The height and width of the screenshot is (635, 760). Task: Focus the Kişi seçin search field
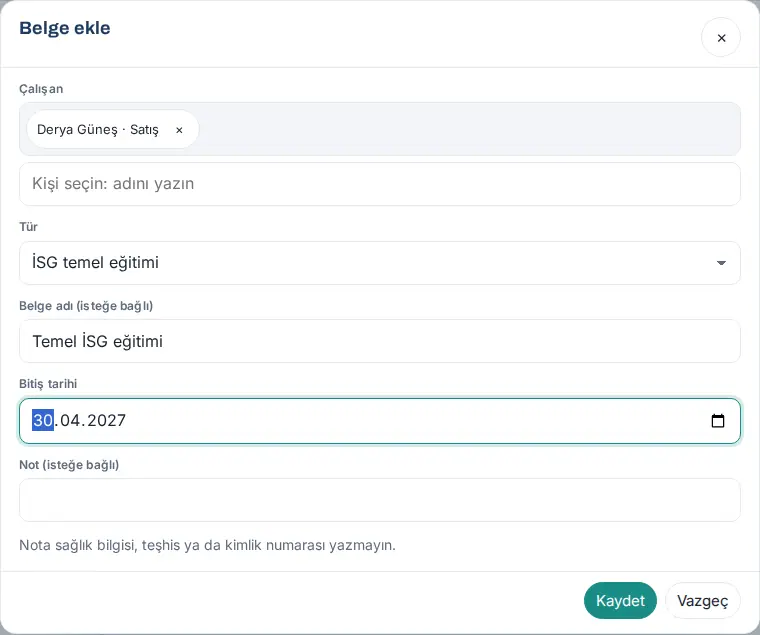[380, 184]
